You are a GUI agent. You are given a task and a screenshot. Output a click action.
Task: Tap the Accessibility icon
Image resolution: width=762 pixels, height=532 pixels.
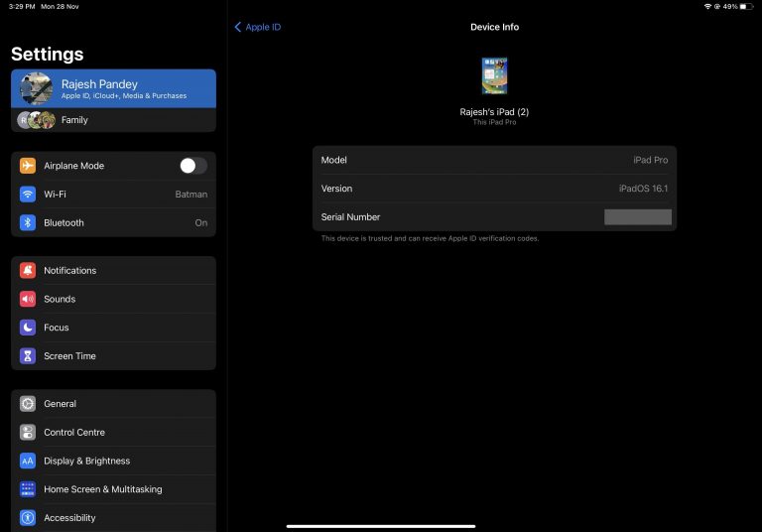[x=28, y=518]
